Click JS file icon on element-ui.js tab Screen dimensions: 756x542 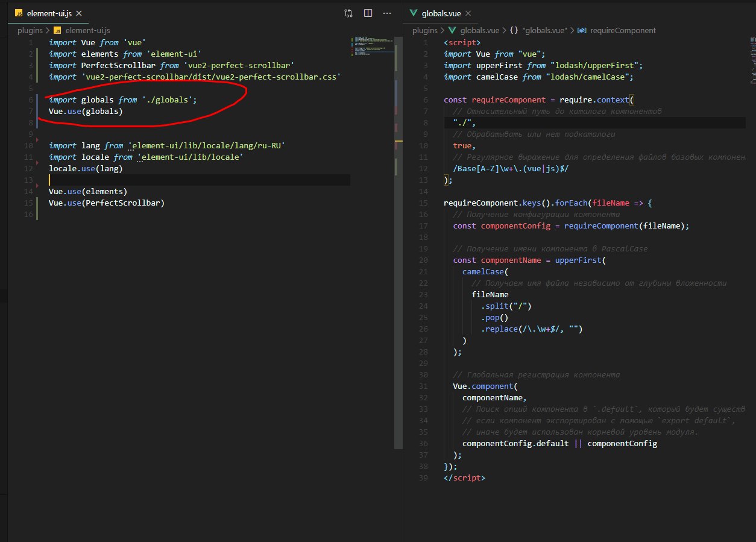point(19,13)
